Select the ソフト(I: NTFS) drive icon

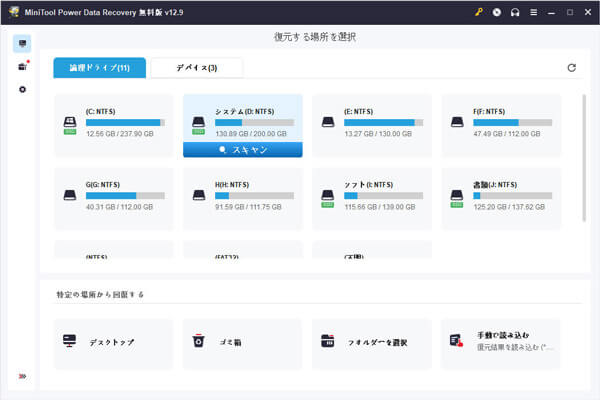328,199
